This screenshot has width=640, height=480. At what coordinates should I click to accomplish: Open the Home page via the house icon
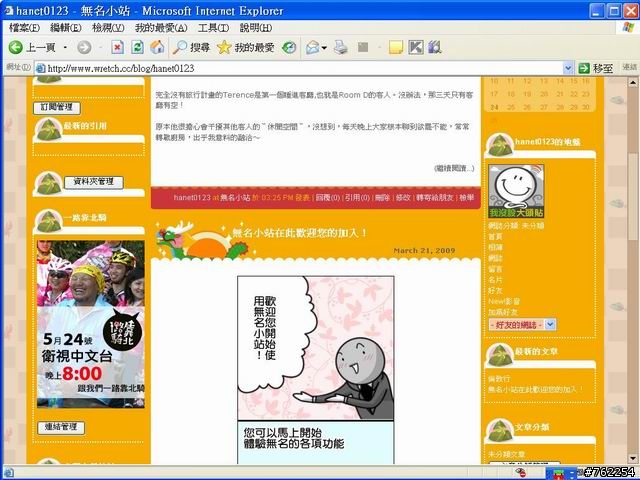point(157,48)
